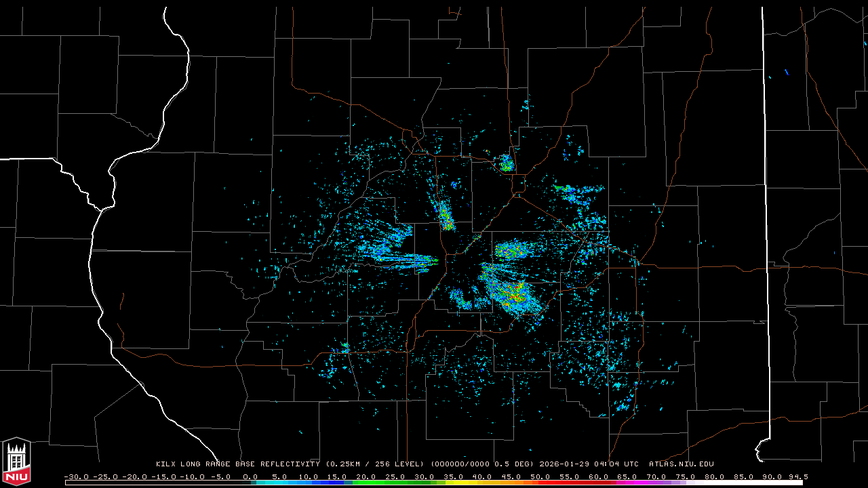Click the green segment of the reflectivity color bar
The image size is (868, 488).
point(392,483)
